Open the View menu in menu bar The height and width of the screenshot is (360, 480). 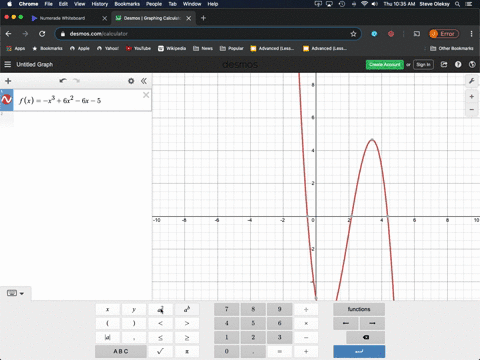79,4
